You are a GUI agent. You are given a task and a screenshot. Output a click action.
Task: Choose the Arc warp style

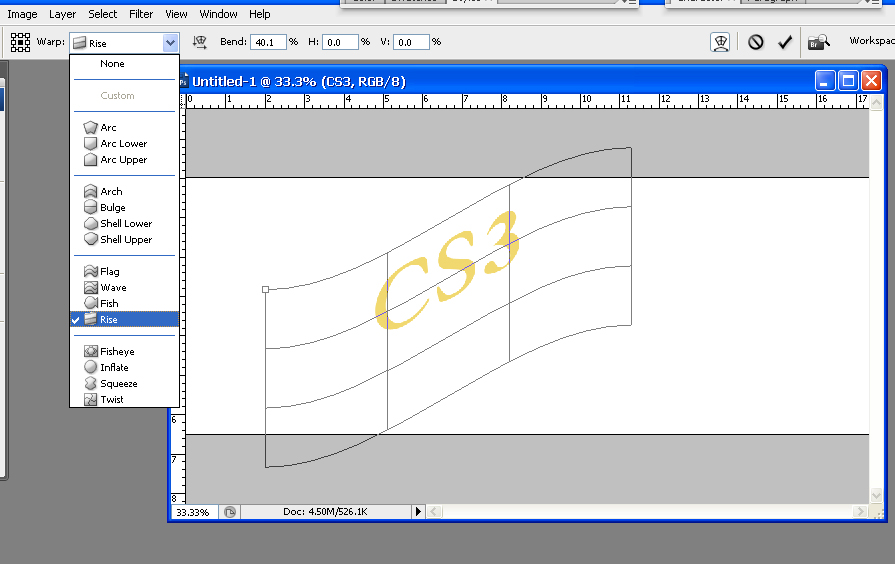click(124, 127)
